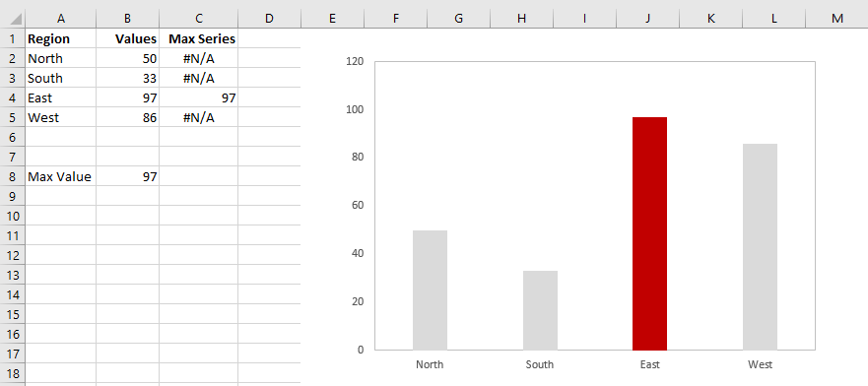
Task: Select the vertical axis label 120
Action: click(x=355, y=61)
